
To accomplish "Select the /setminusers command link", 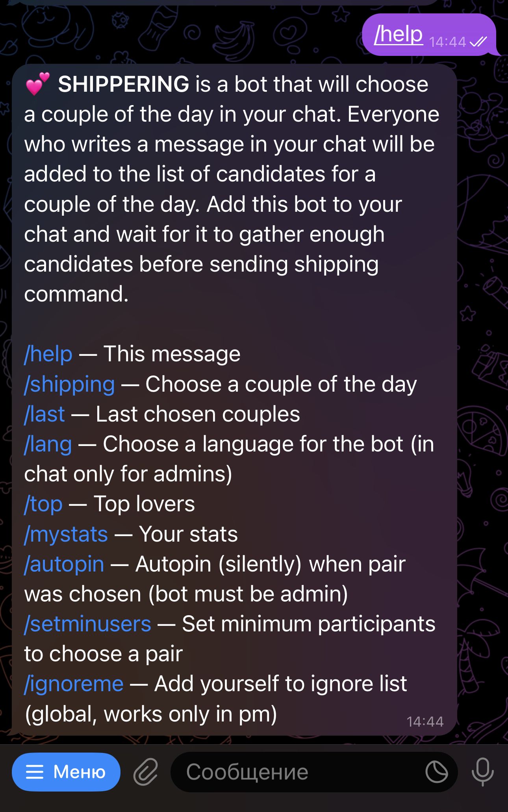I will click(87, 623).
